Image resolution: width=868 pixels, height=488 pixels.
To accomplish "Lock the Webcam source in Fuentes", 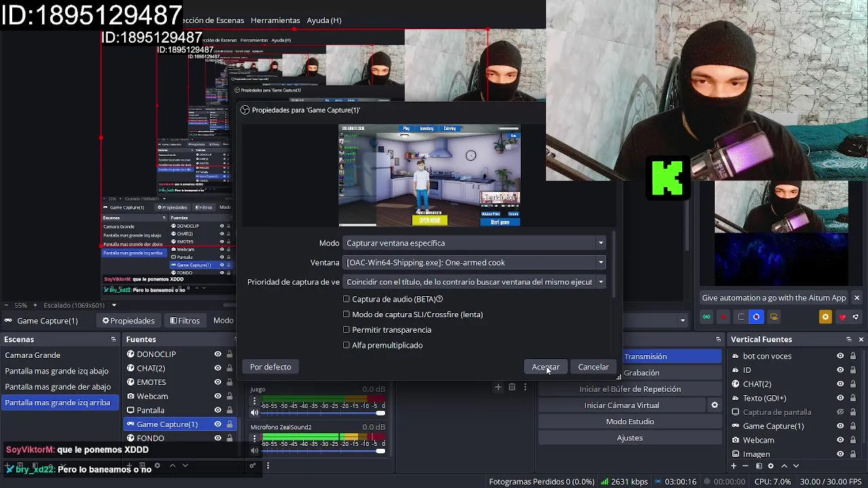I will [x=229, y=396].
